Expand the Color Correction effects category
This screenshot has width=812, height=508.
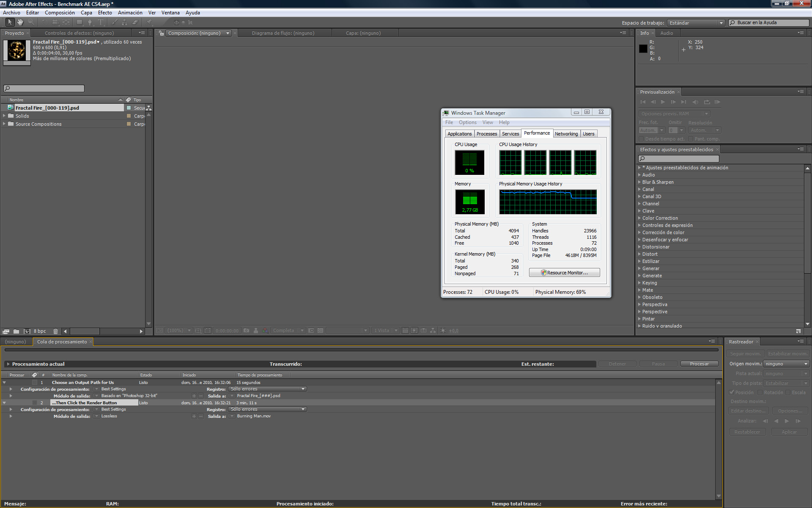[639, 218]
